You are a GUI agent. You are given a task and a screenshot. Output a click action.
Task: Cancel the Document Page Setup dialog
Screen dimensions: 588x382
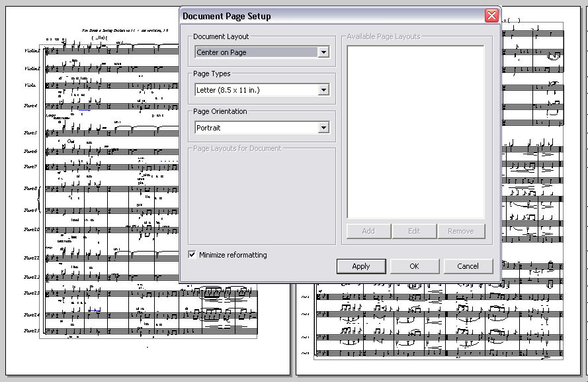pos(468,266)
